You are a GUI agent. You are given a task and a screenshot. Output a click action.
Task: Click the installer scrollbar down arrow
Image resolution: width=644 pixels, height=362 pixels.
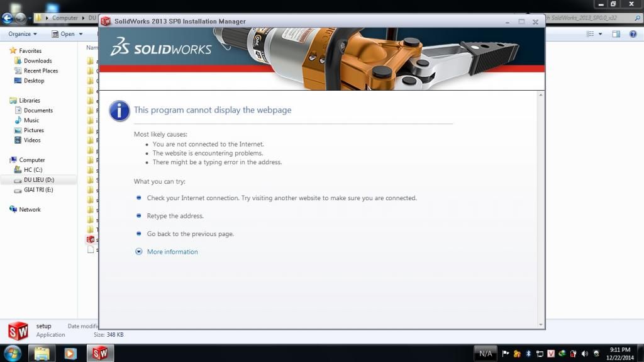coord(540,325)
